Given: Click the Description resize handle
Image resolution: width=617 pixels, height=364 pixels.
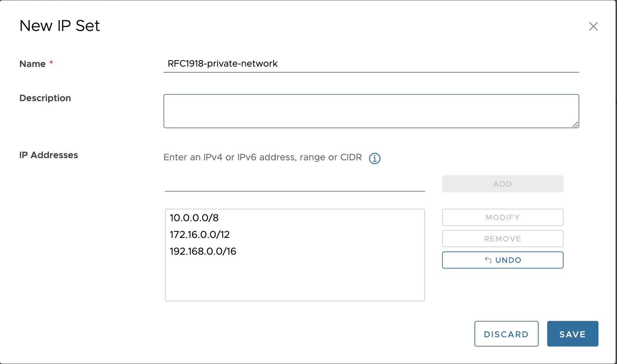Looking at the screenshot, I should point(575,124).
